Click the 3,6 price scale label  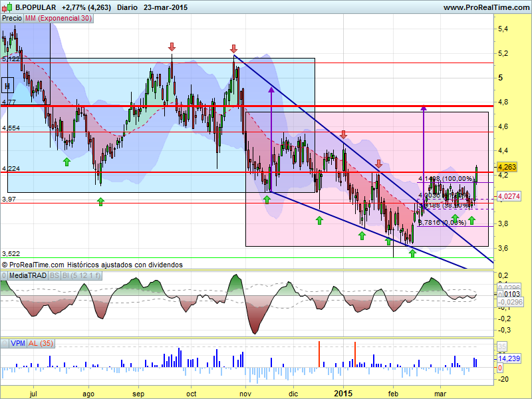coord(503,248)
